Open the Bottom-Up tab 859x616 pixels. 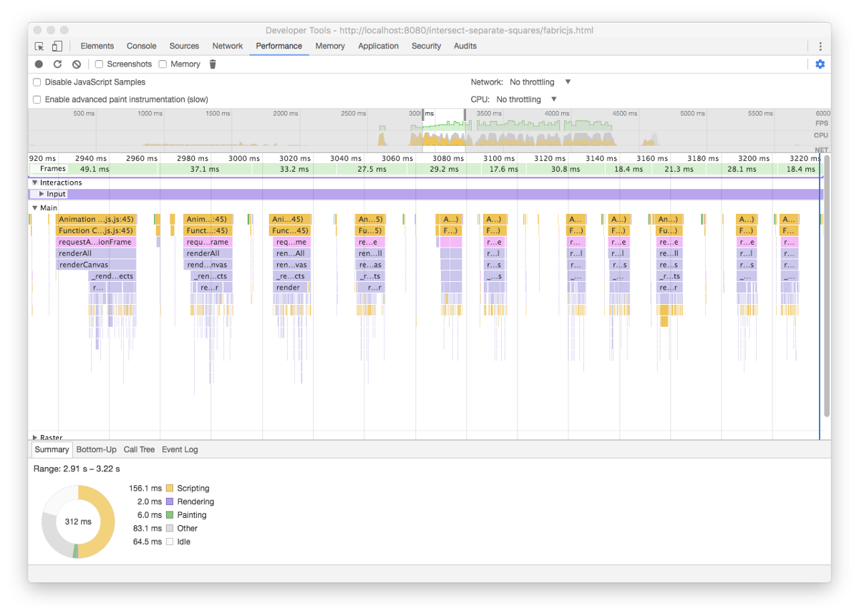96,449
